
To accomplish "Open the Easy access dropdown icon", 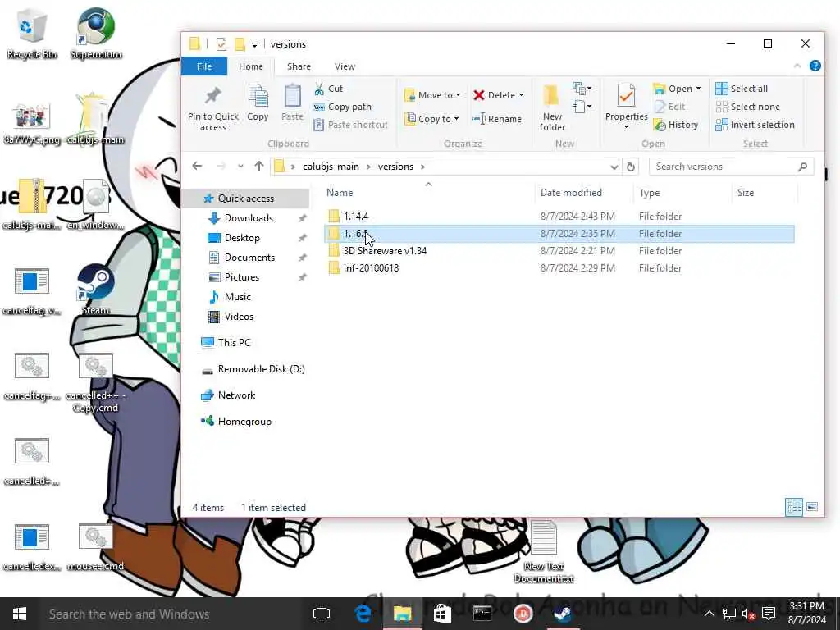I will (582, 107).
